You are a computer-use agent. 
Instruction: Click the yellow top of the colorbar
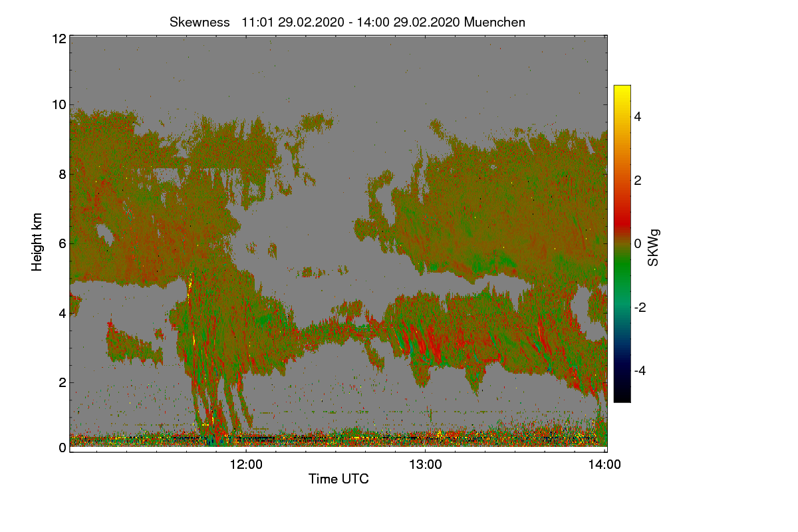pyautogui.click(x=622, y=90)
